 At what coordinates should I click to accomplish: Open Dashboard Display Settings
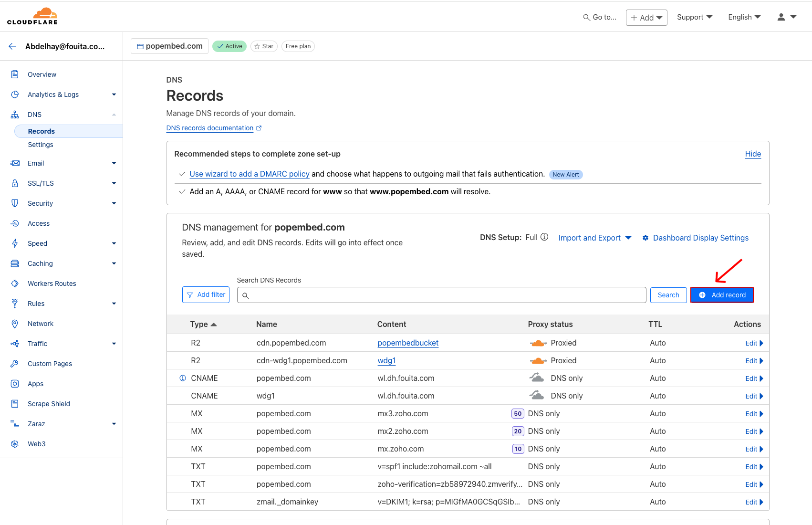(695, 238)
